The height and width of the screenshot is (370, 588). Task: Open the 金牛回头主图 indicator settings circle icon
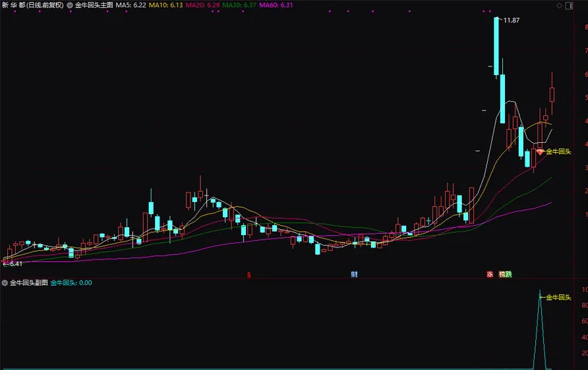coord(69,5)
